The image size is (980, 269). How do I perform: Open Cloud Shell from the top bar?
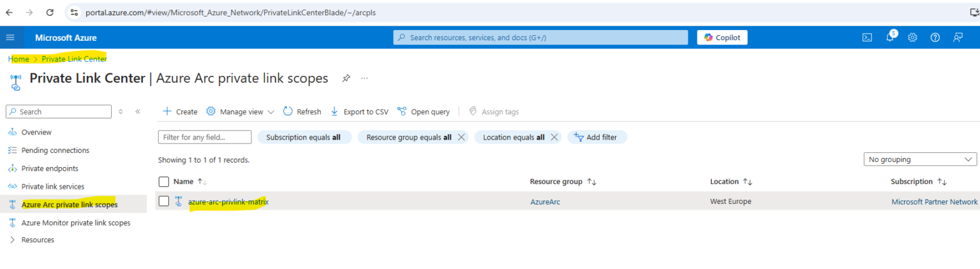867,38
